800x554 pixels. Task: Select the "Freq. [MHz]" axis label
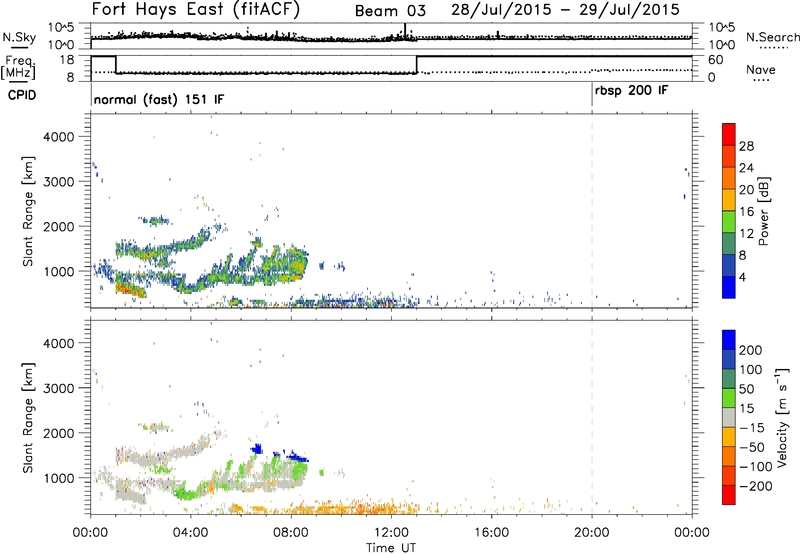19,67
